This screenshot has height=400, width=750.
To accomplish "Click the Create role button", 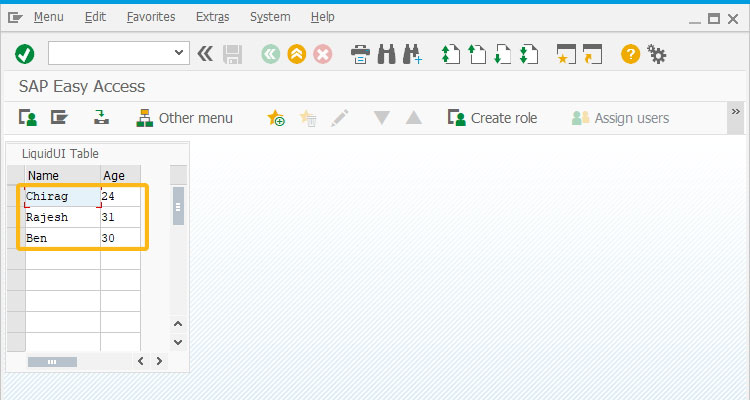I will point(493,118).
